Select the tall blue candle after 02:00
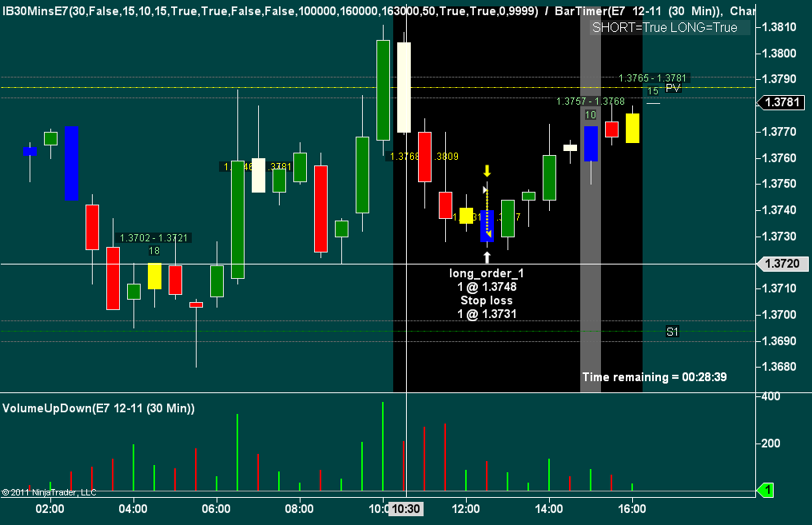 pos(71,163)
